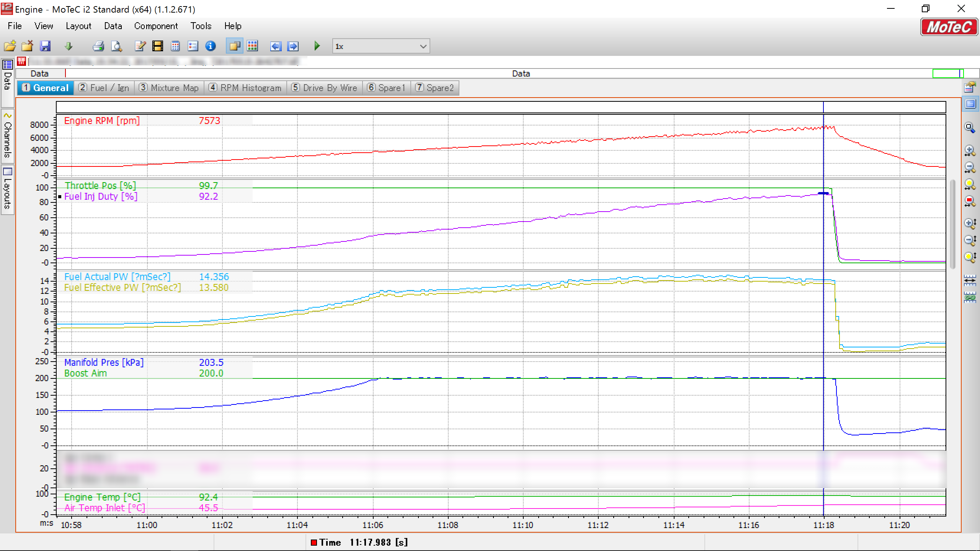
Task: Click the Print icon in the toolbar
Action: click(98, 46)
